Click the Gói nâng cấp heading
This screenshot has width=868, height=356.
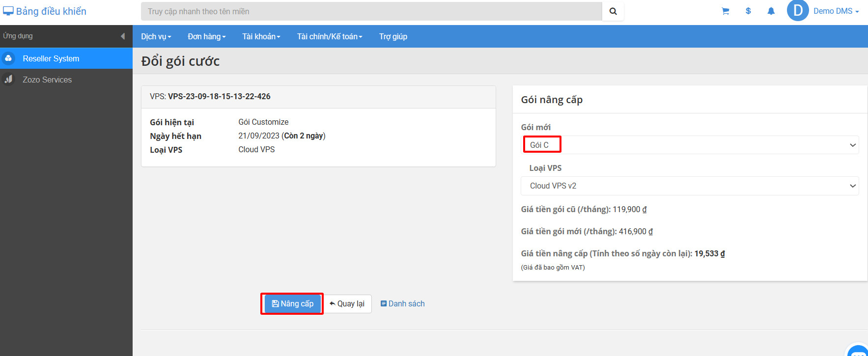tap(552, 100)
